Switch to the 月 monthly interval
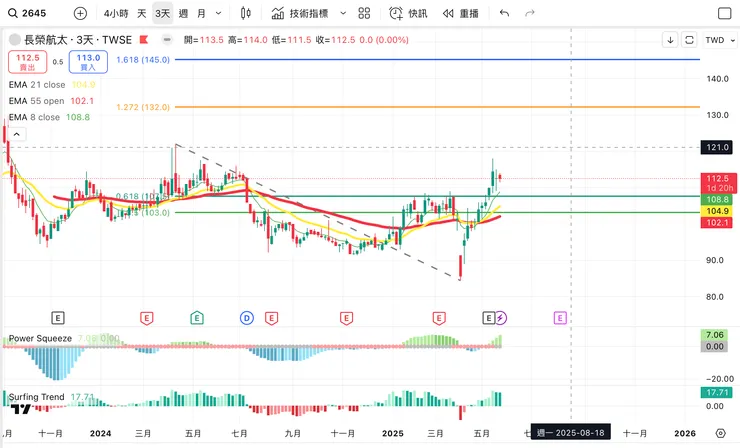 pyautogui.click(x=201, y=13)
